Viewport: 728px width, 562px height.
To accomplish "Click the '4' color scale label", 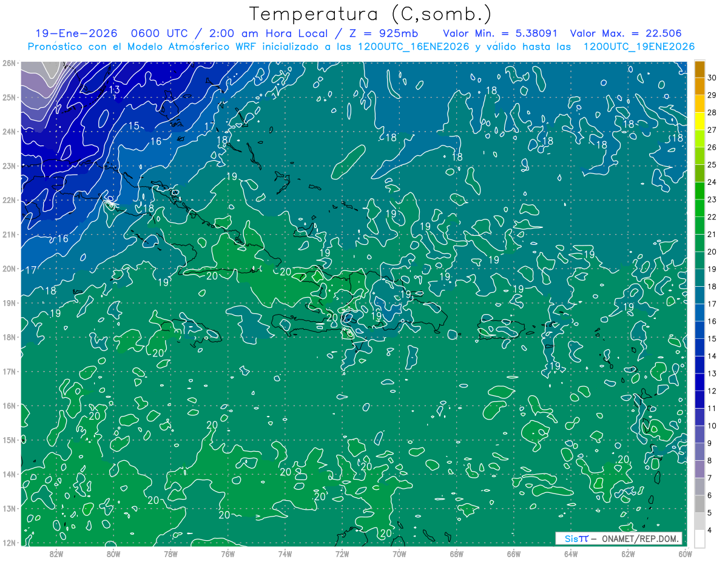I will (710, 530).
